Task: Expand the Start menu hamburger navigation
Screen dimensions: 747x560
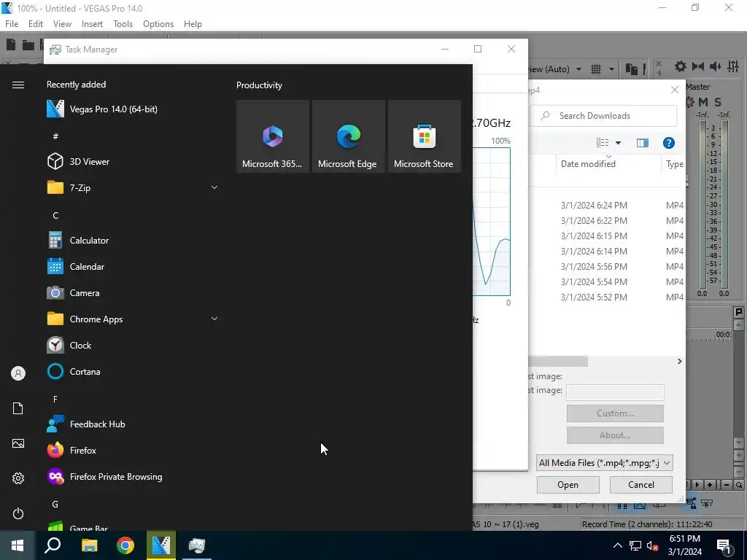Action: tap(18, 85)
